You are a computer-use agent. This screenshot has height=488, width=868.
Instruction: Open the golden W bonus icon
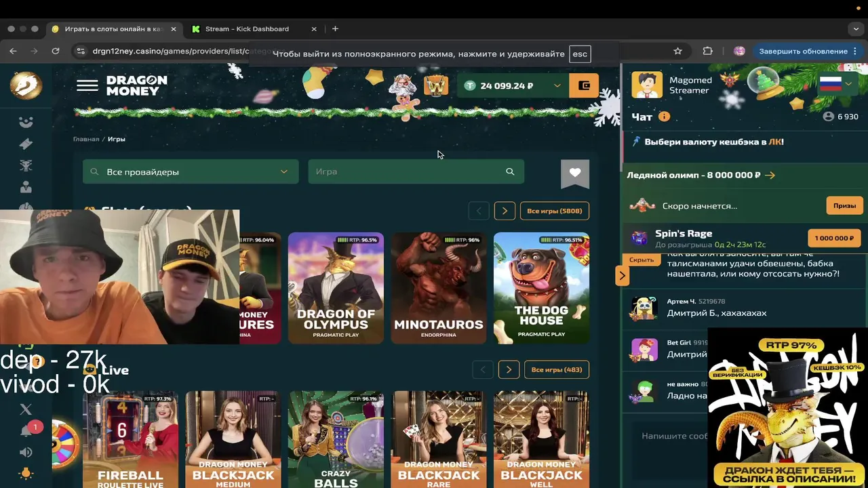tap(436, 85)
